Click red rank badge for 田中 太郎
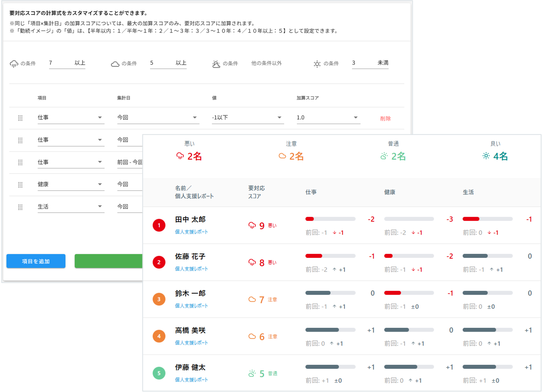Screen dimensions: 542x392 [159, 225]
